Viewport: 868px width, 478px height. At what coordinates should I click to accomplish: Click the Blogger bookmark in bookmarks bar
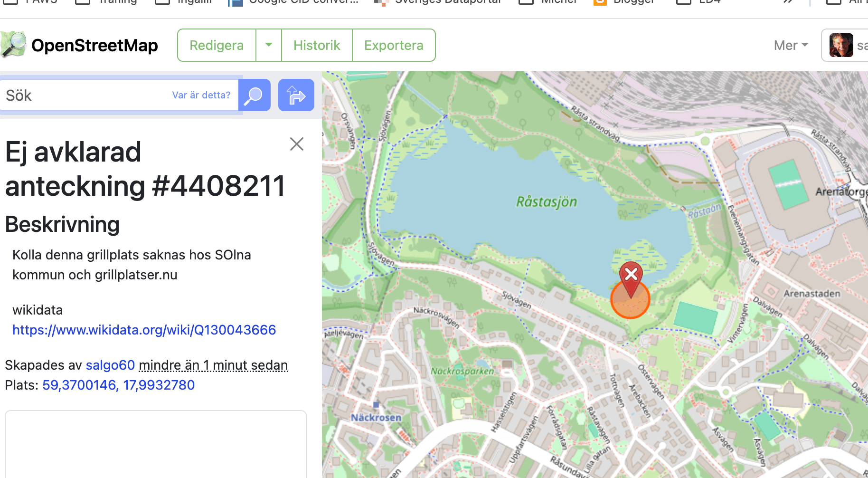coord(624,2)
